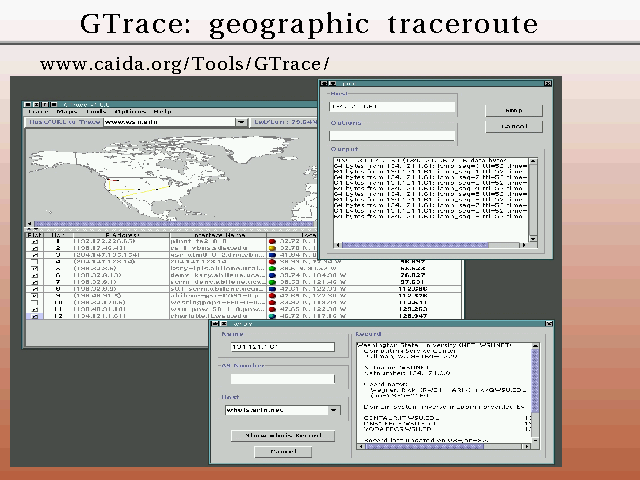Click whois Record's scroll-down arrow
640x480 pixels.
pos(535,440)
